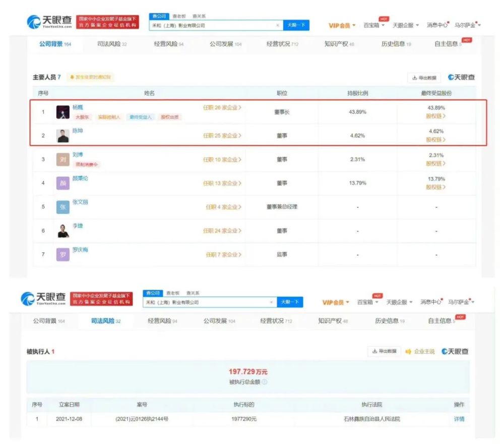This screenshot has width=504, height=448.
Task: Open 股权链 under 43.89% for 杨幂
Action: pos(436,116)
